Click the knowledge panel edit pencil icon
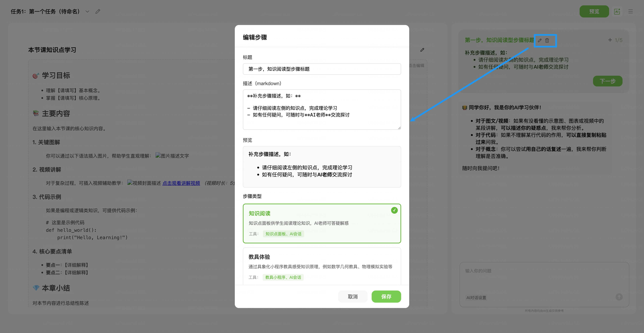 coord(422,50)
